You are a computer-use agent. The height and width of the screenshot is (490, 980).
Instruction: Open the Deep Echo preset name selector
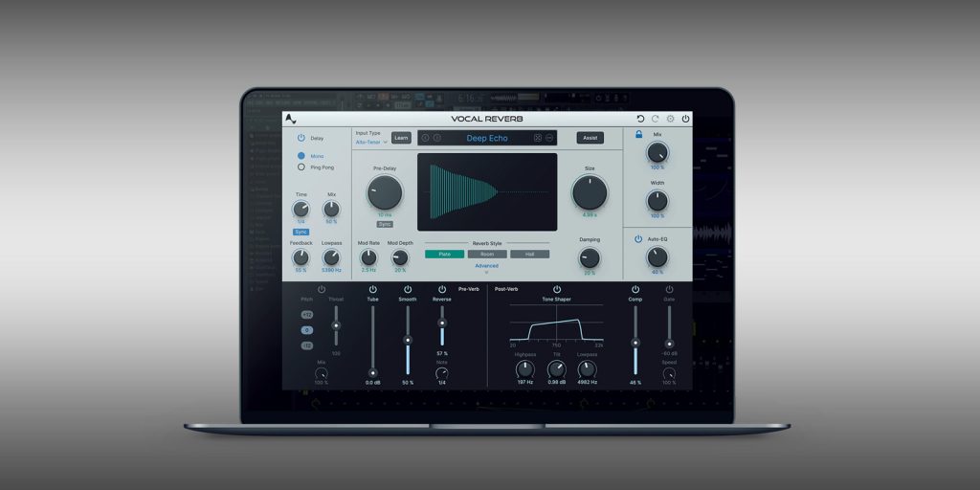487,138
